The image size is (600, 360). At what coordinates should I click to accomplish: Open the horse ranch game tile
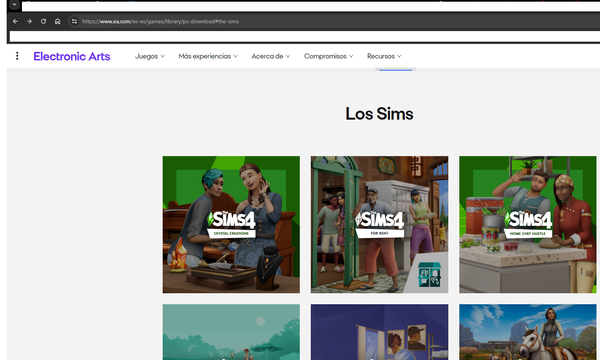click(528, 332)
